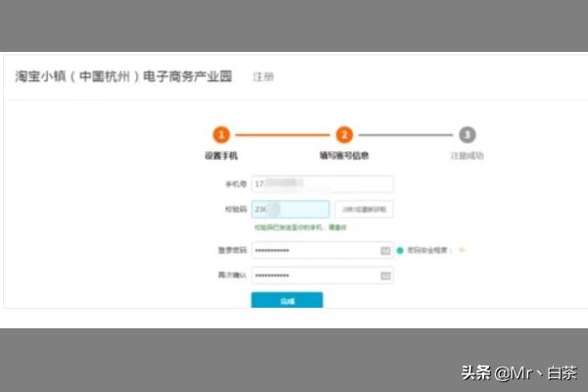This screenshot has height=392, width=588.
Task: Select the 填写账号信息 step label
Action: tap(344, 156)
